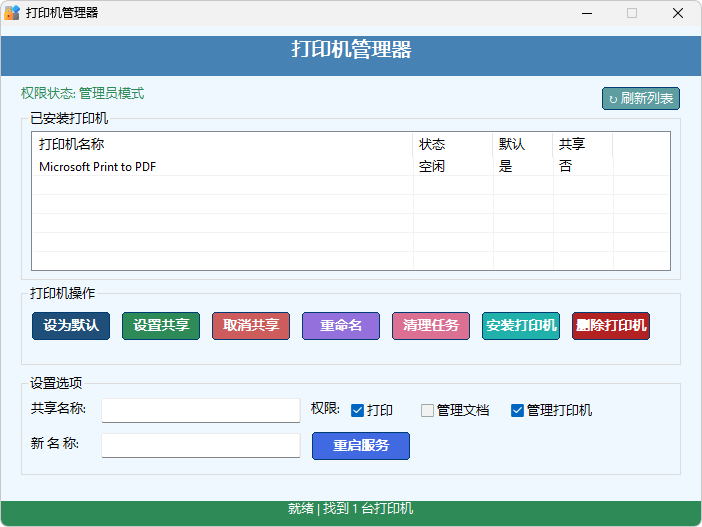
Task: Click the app icon in title bar
Action: pos(12,13)
